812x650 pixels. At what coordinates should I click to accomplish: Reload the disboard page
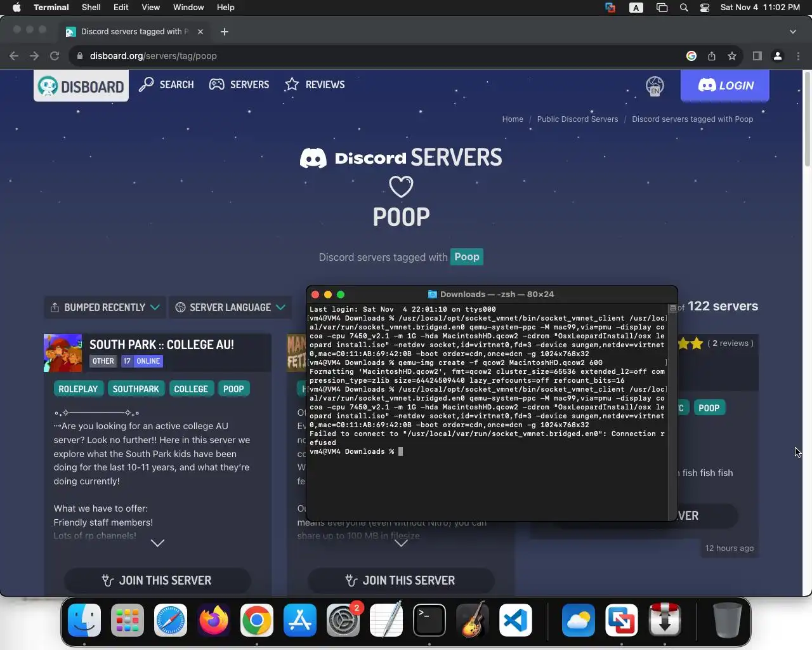point(55,56)
